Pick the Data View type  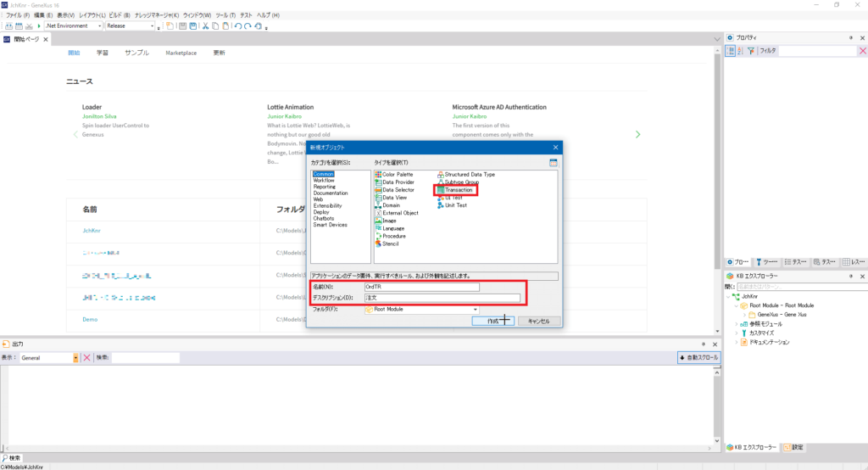391,198
